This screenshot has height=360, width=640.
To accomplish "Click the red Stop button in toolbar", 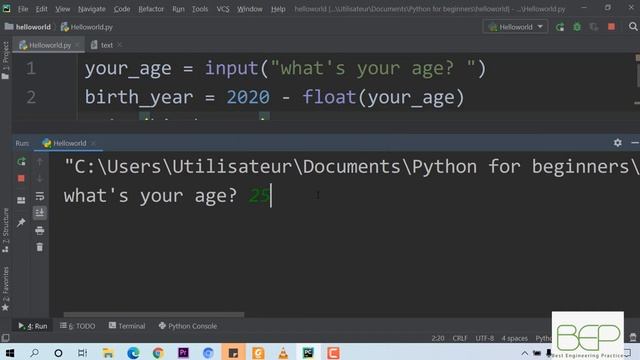I will pos(611,27).
